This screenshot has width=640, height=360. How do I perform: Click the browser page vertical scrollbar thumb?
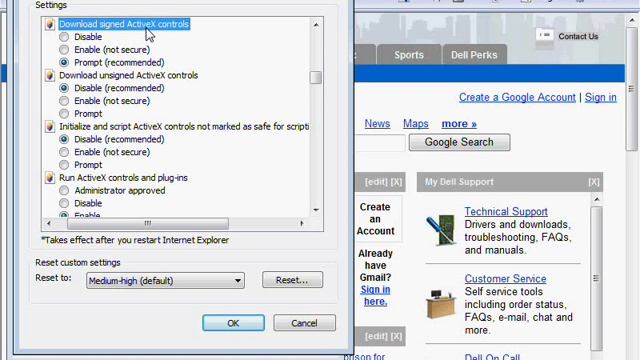click(x=632, y=89)
